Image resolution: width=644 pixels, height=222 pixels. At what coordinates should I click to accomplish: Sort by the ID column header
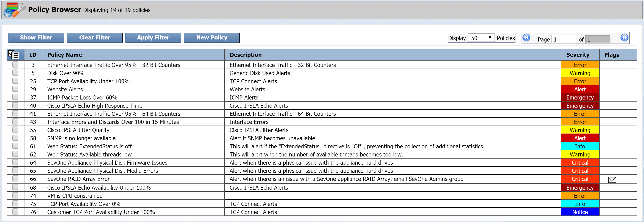point(33,55)
